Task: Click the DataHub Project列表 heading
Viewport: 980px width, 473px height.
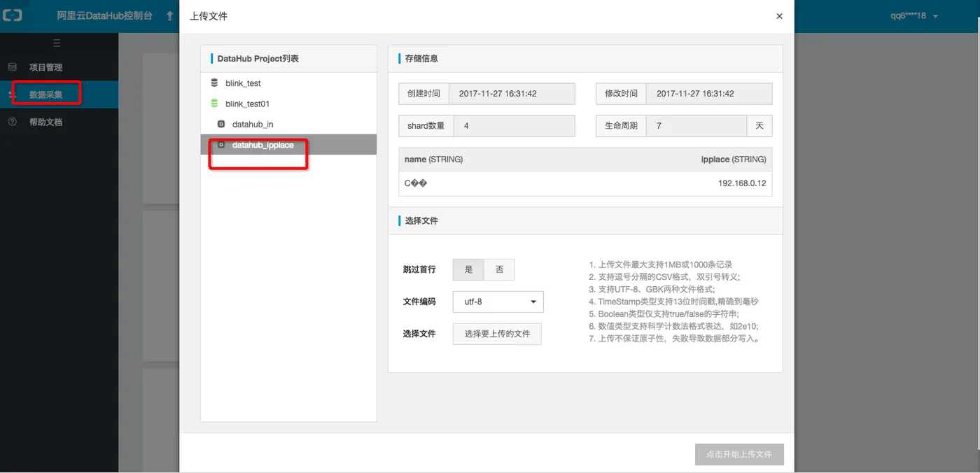Action: click(x=258, y=59)
